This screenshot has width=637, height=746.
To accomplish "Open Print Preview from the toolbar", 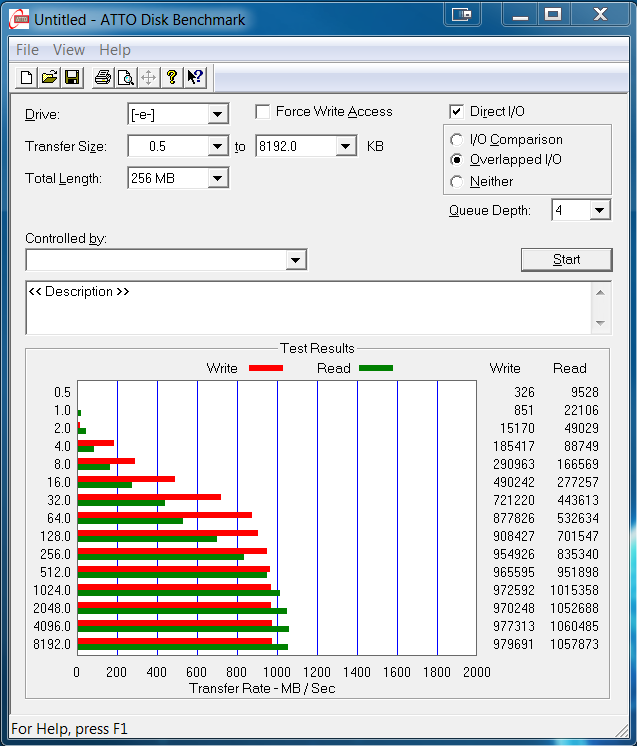I will coord(125,77).
